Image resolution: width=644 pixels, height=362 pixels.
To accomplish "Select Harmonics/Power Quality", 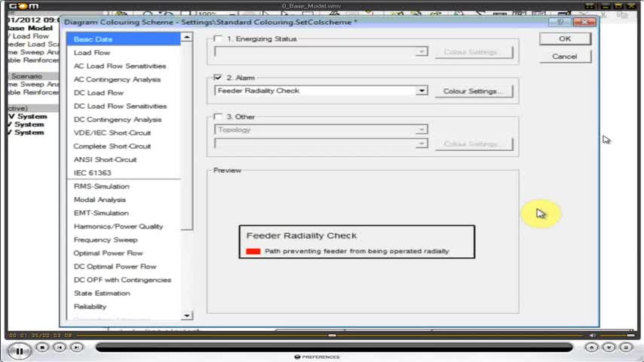I will (118, 226).
